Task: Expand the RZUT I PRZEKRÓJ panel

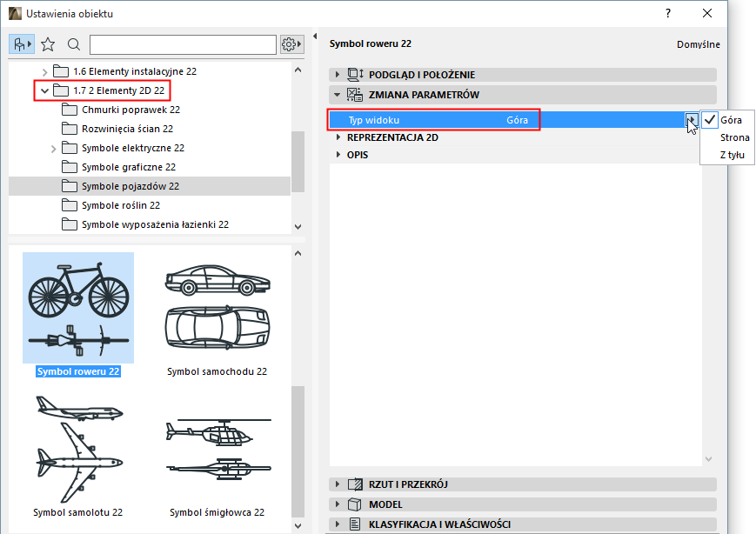Action: (x=337, y=484)
